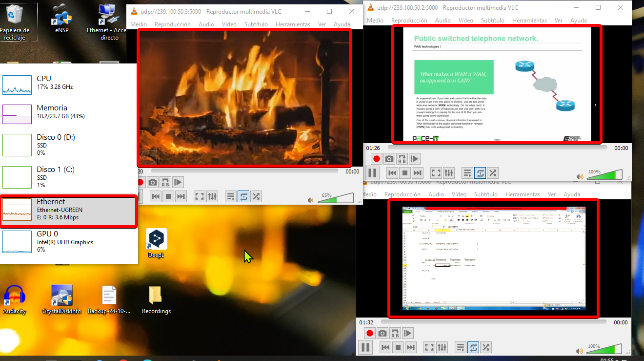Stop playback in the spreadsheet video VLC window

(x=398, y=347)
